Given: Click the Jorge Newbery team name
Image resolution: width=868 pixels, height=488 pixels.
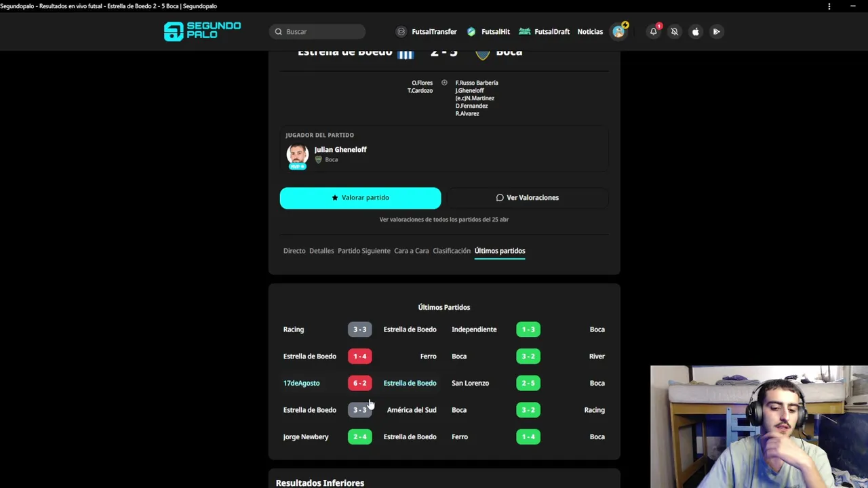Looking at the screenshot, I should tap(306, 437).
